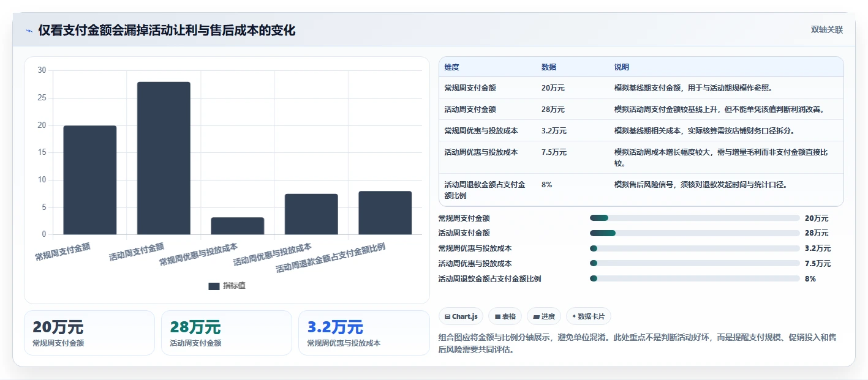This screenshot has width=868, height=380.
Task: Click the lightning icon beside the title
Action: (29, 31)
